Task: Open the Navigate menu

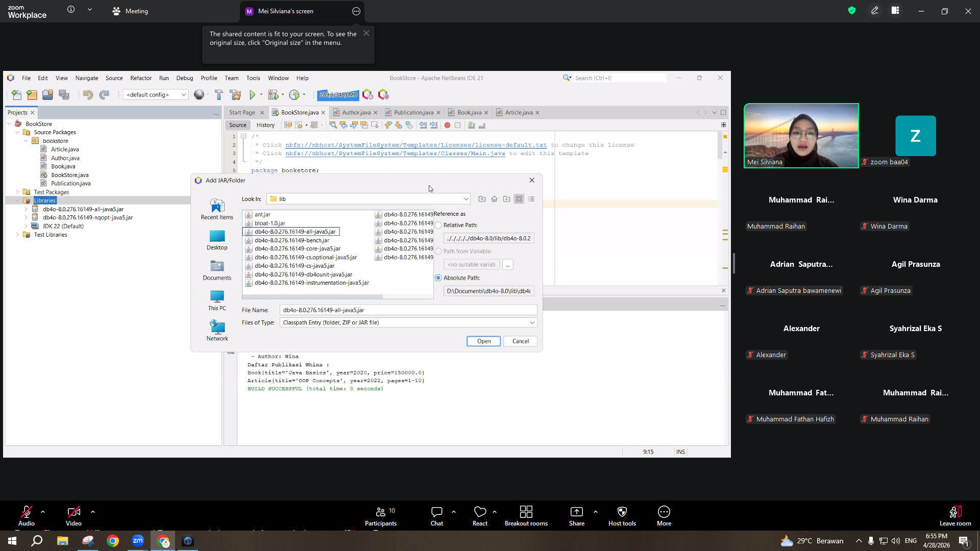Action: point(87,78)
